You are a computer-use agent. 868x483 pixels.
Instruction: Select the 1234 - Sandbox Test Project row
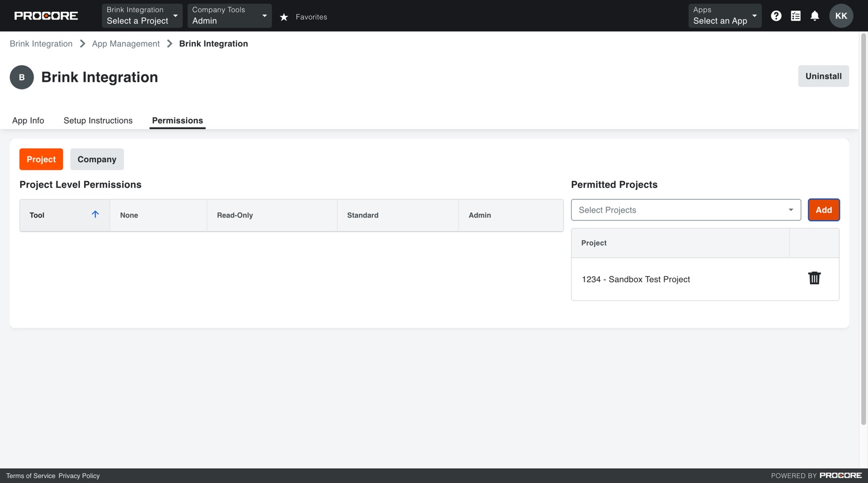[x=705, y=279]
